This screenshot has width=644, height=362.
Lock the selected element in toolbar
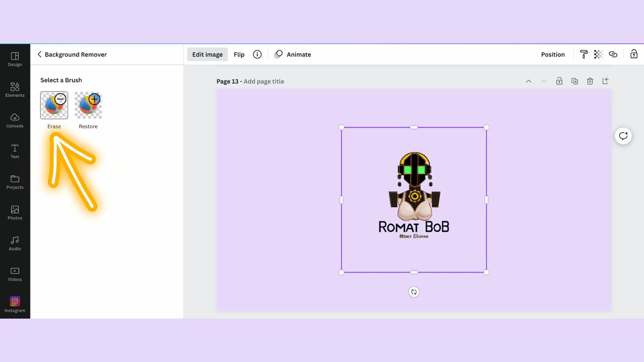click(634, 54)
